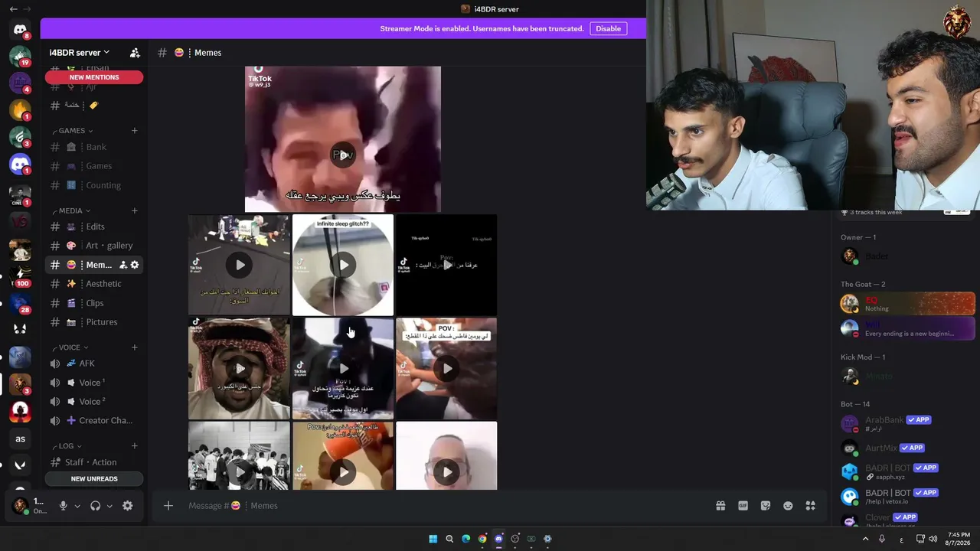Click the volume icon in system tray
The height and width of the screenshot is (551, 980).
[x=933, y=539]
